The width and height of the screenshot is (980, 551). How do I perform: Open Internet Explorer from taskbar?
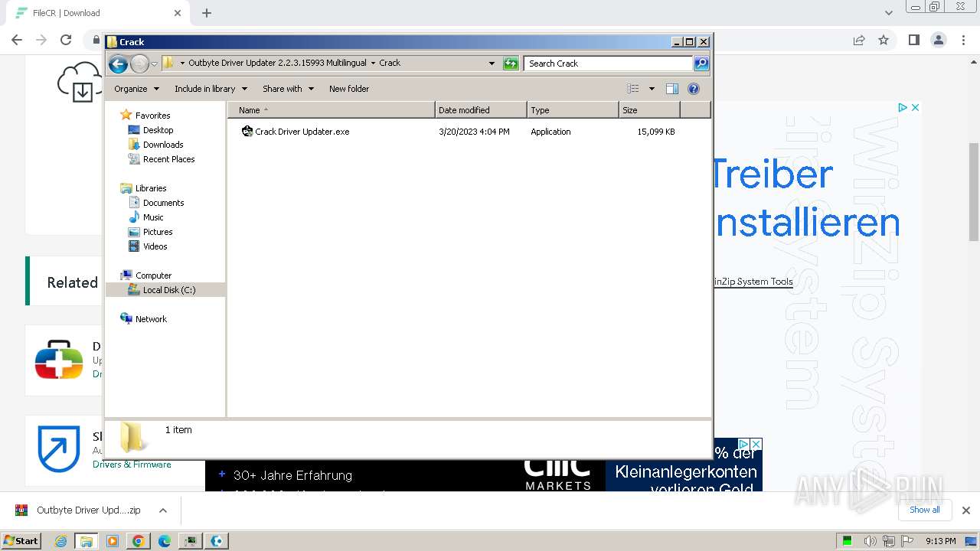tap(60, 541)
